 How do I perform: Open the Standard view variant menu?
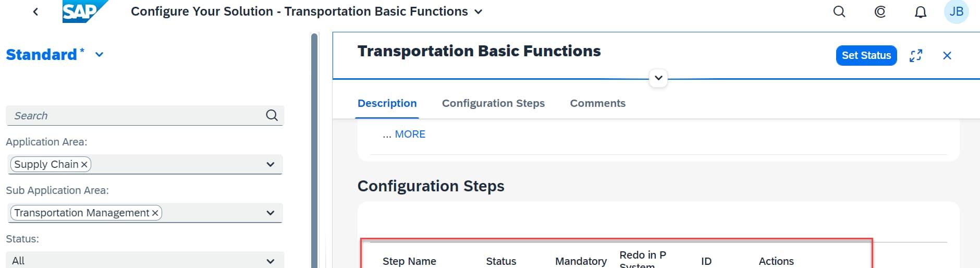(x=100, y=55)
